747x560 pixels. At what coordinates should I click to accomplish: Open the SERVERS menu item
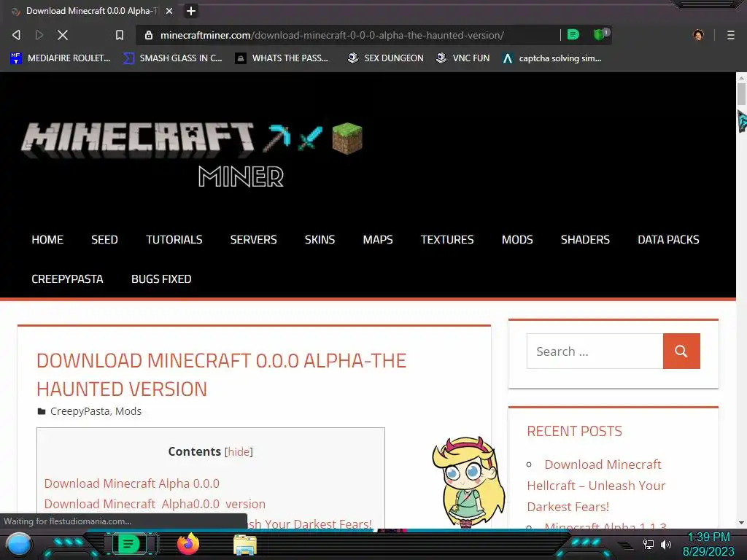(253, 239)
